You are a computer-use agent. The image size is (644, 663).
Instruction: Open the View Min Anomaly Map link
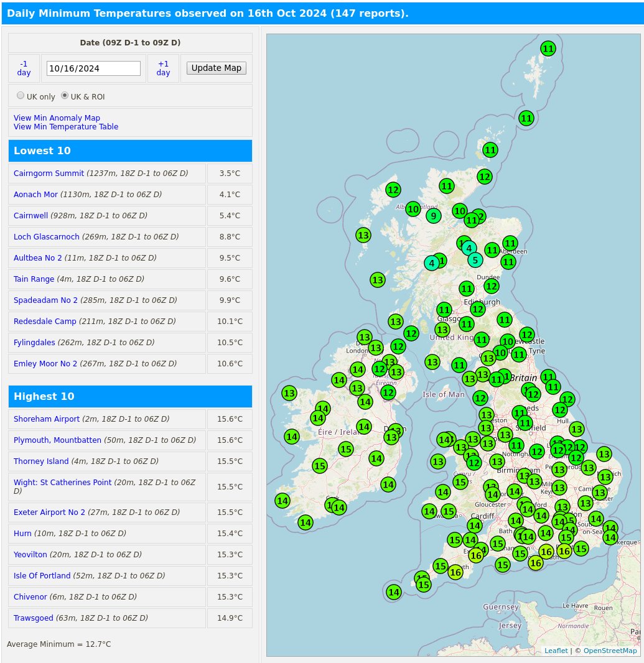pyautogui.click(x=57, y=118)
